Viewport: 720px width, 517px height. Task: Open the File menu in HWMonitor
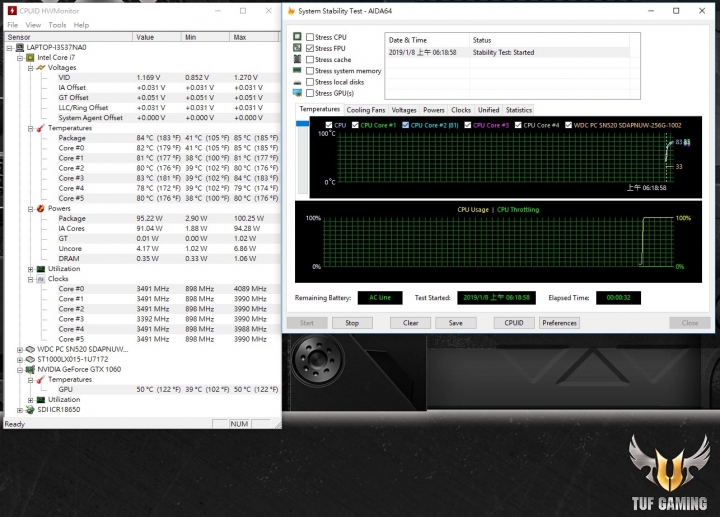pyautogui.click(x=13, y=25)
